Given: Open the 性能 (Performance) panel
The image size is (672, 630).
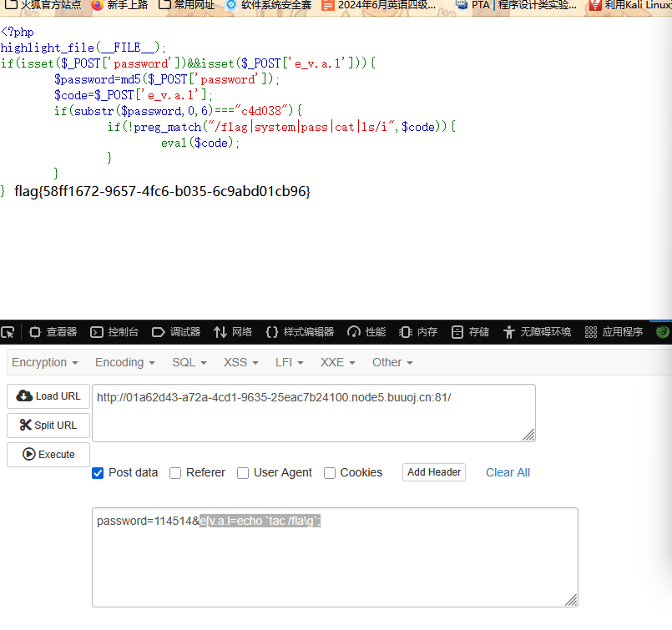Looking at the screenshot, I should tap(366, 332).
